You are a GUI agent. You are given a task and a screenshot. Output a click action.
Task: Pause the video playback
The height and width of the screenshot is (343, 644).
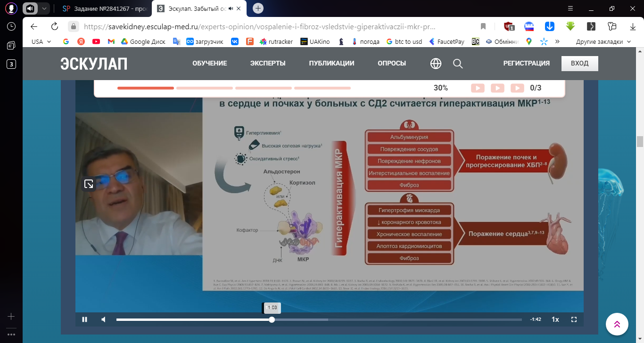(85, 319)
